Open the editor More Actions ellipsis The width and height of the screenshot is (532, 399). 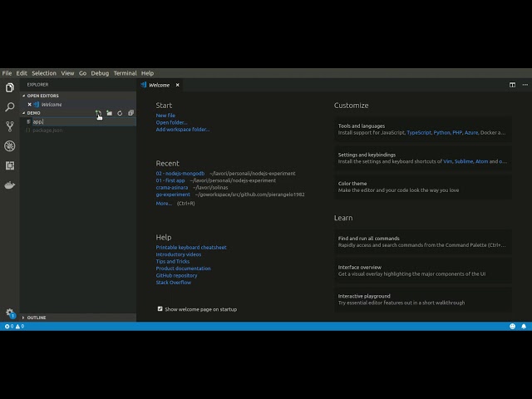click(525, 85)
